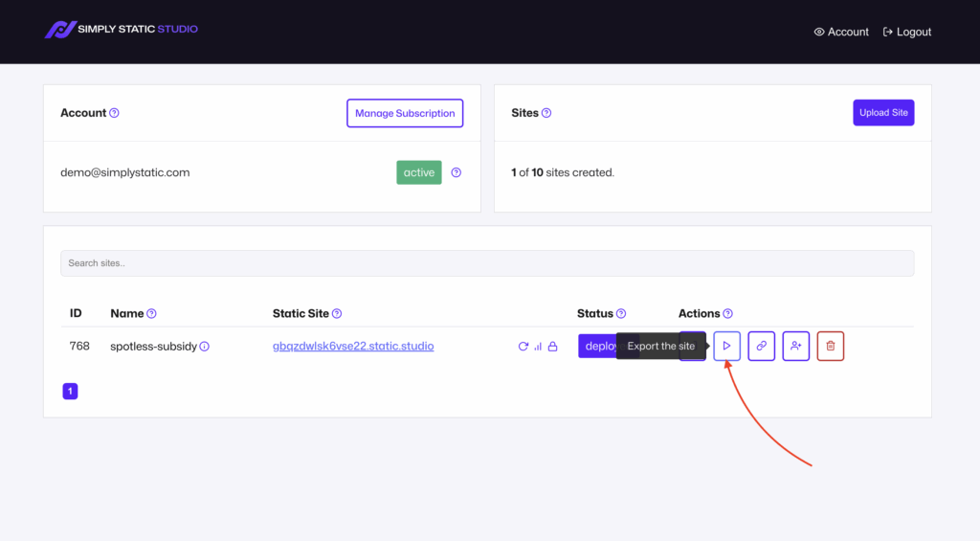This screenshot has height=541, width=980.
Task: Click the Export the site play icon
Action: (x=726, y=346)
